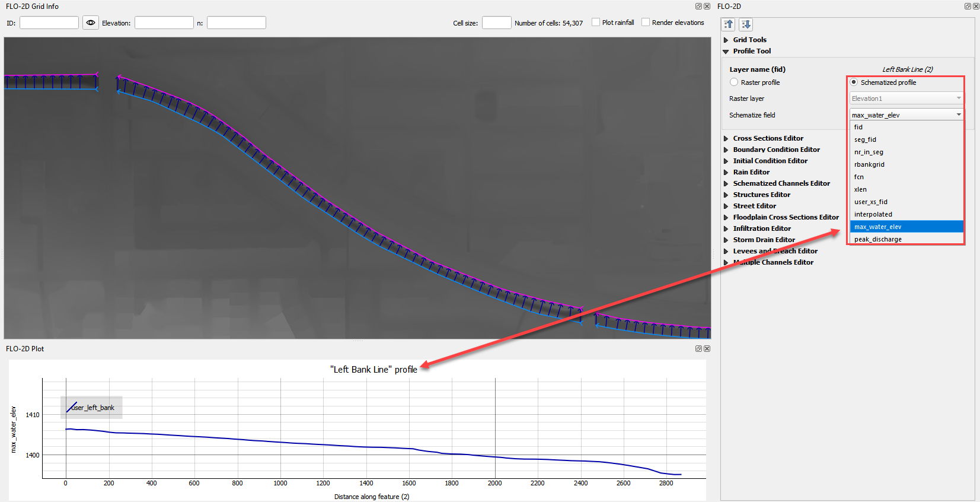Click the Elevation input field
980x502 pixels.
pos(164,23)
